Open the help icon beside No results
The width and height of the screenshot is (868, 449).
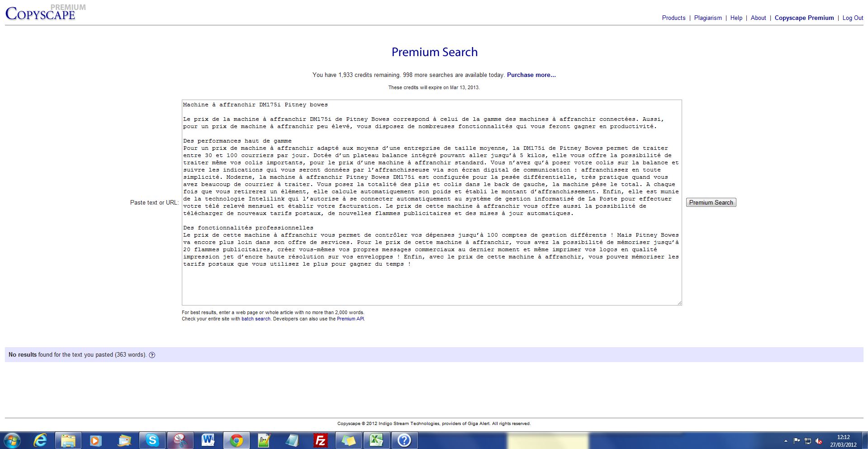(x=152, y=355)
